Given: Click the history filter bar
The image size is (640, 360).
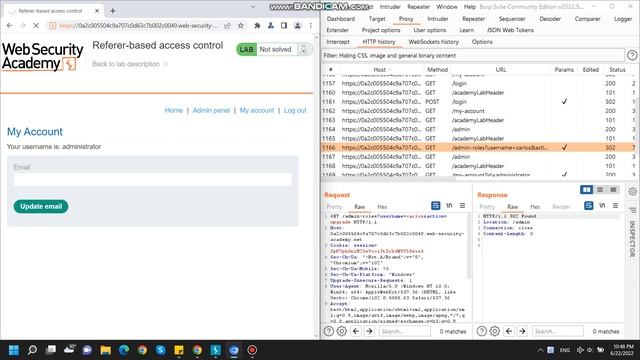Looking at the screenshot, I should tap(473, 56).
